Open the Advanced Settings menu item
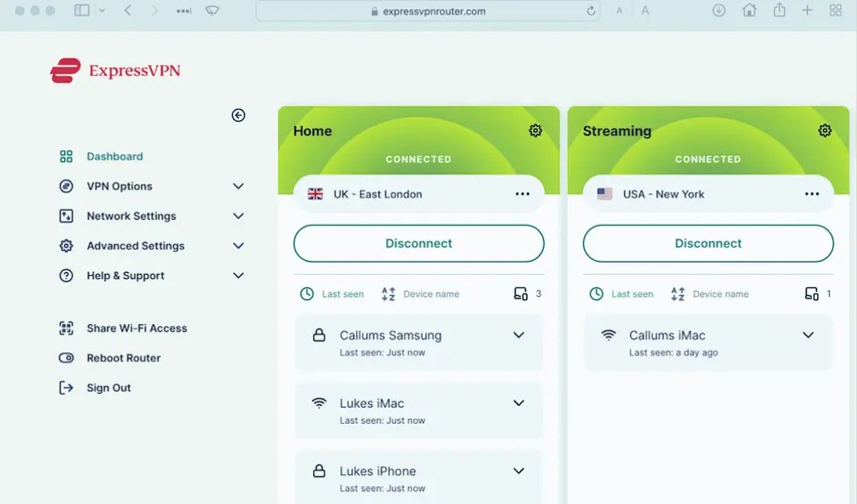The image size is (857, 504). pos(136,246)
